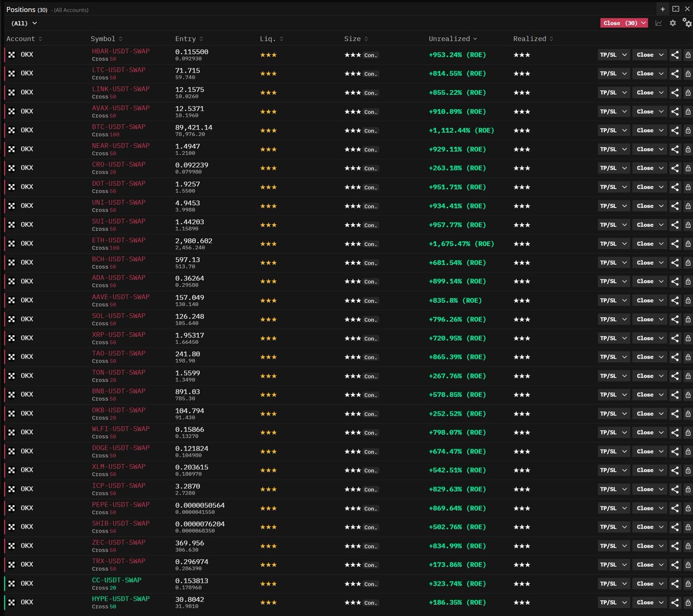The width and height of the screenshot is (693, 616).
Task: Add a new panel with the plus icon
Action: click(x=663, y=9)
